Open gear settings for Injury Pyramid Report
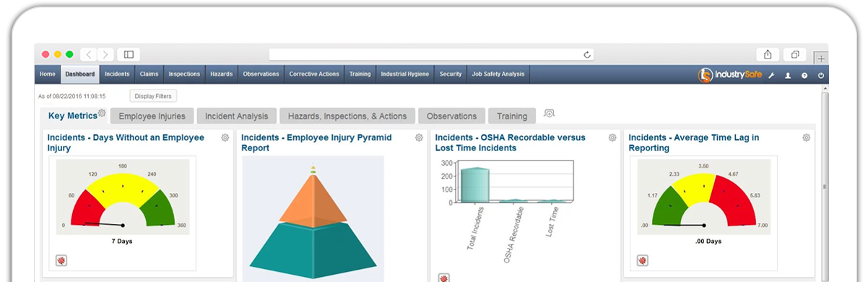 (419, 137)
